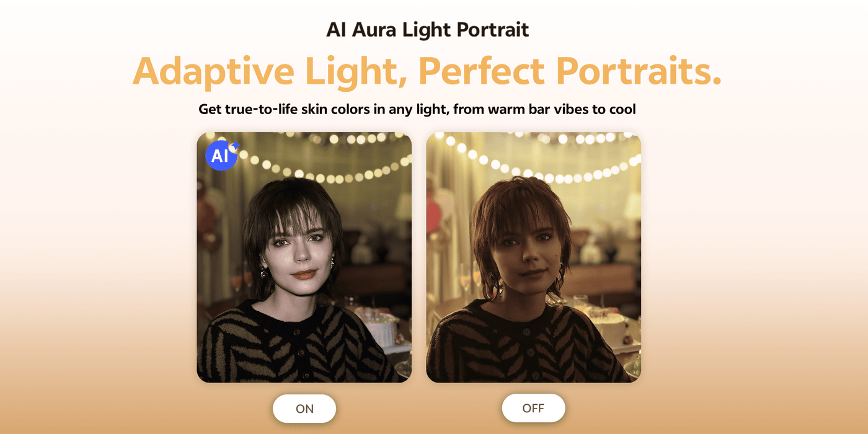The image size is (868, 434).
Task: Toggle the ON pill button
Action: pos(304,409)
